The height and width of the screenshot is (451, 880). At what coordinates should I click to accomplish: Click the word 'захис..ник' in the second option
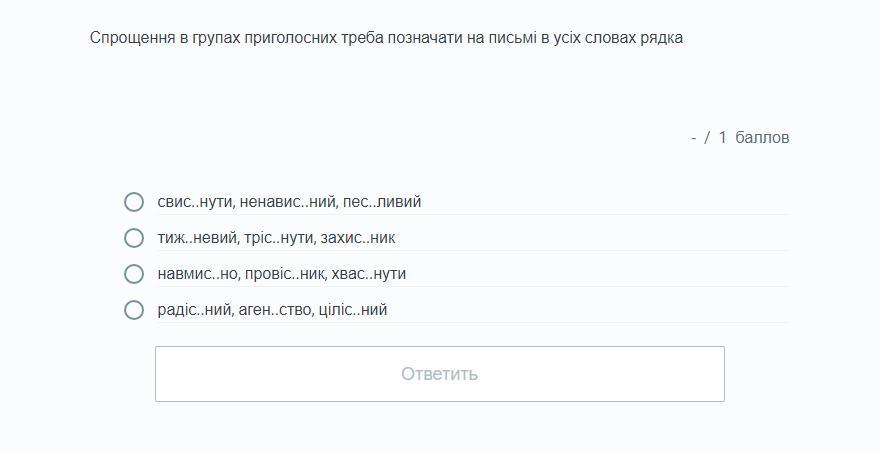[x=358, y=238]
